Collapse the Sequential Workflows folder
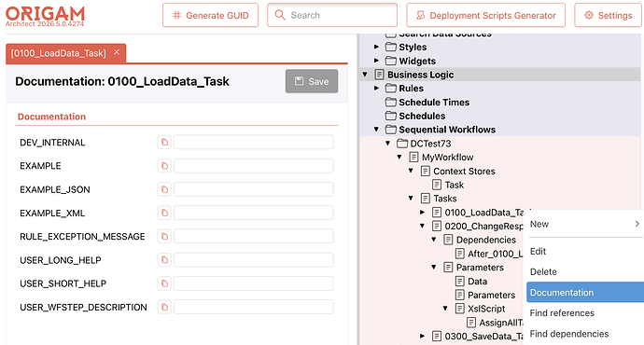The image size is (644, 345). pos(376,130)
